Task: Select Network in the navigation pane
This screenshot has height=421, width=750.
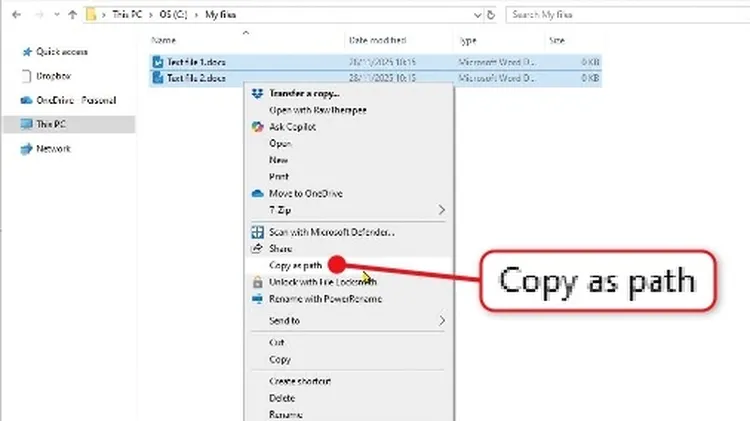Action: pyautogui.click(x=53, y=148)
